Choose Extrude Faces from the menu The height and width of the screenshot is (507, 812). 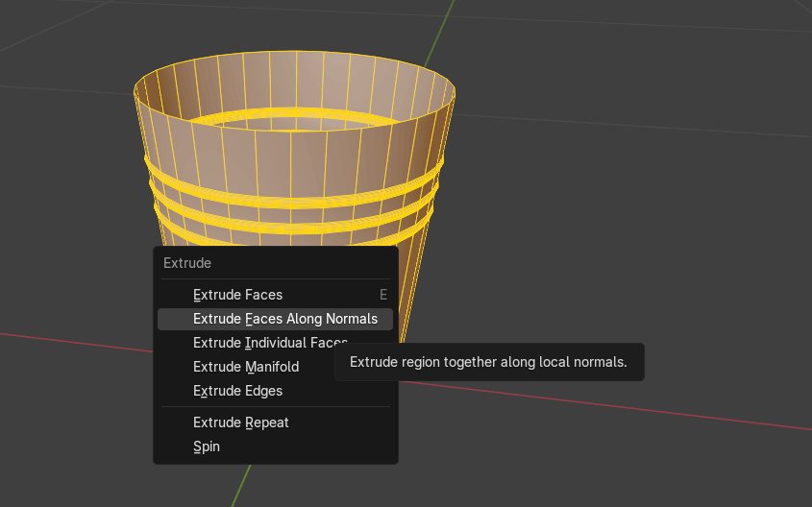237,295
